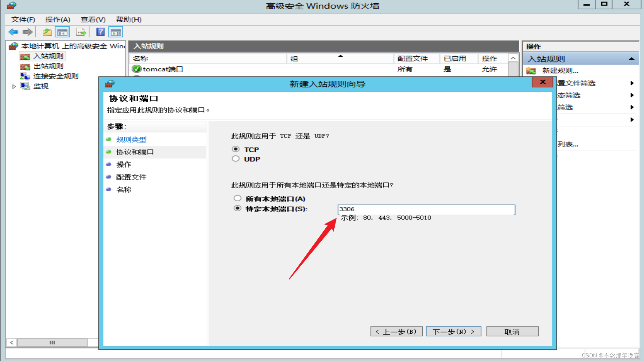Image resolution: width=644 pixels, height=361 pixels.
Task: Click the export list toolbar icon
Action: (81, 32)
